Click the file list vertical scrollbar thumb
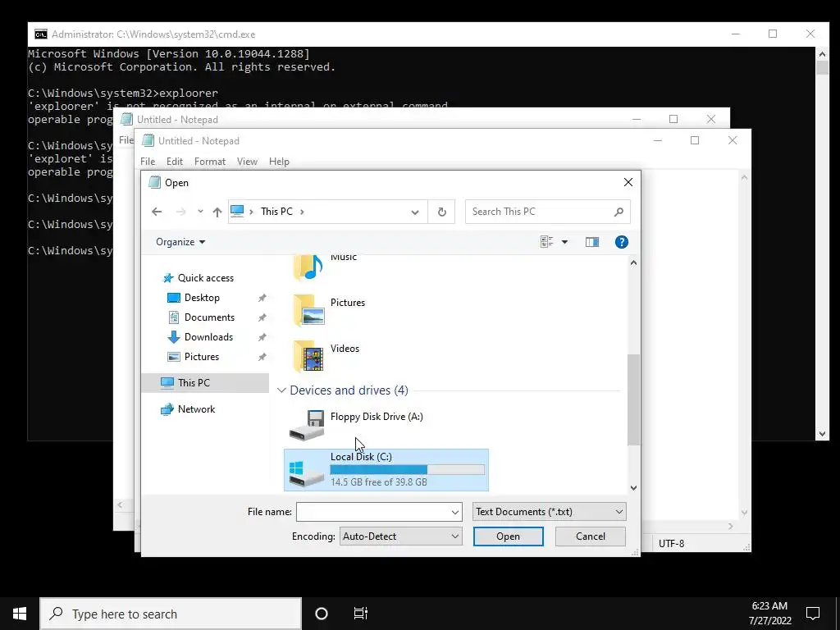The height and width of the screenshot is (630, 840). [633, 399]
